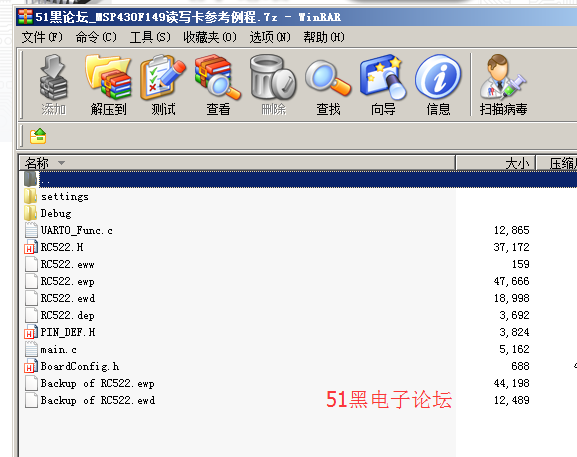
Task: Run the 测试 (Test) archive tool
Action: tap(163, 77)
